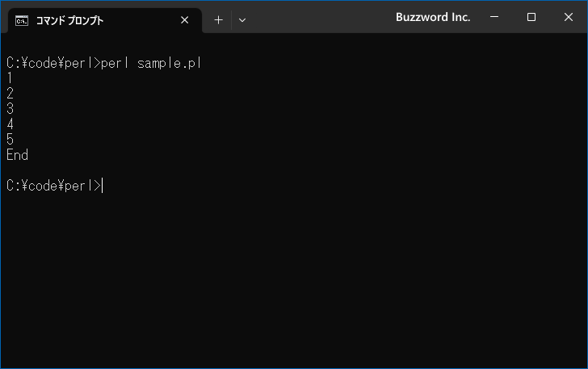Click output line showing 2
The height and width of the screenshot is (369, 588).
pos(10,94)
